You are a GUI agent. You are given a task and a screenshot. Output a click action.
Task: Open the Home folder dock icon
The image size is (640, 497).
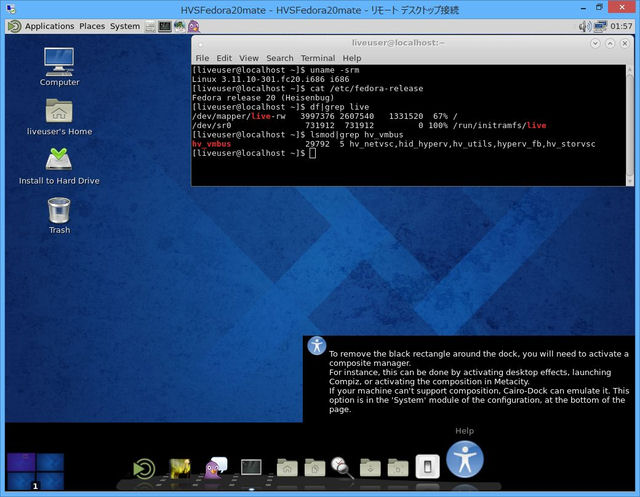click(287, 467)
